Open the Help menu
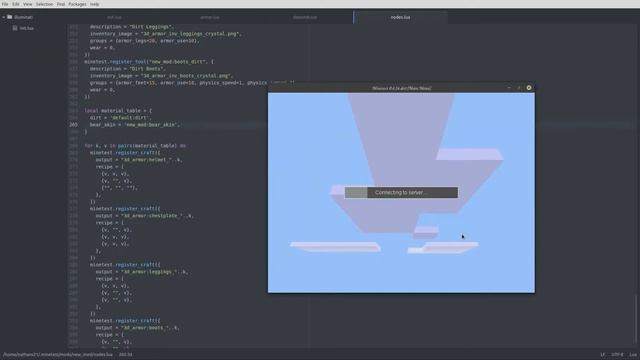 coord(94,4)
